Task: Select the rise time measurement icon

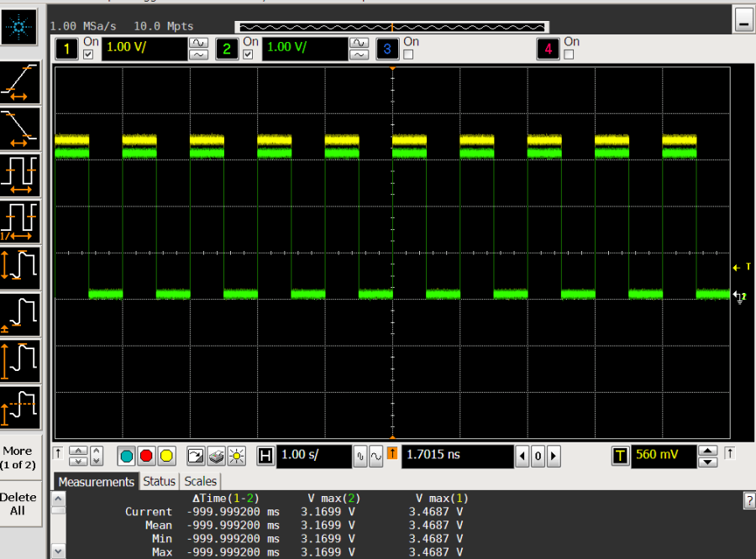Action: click(20, 81)
